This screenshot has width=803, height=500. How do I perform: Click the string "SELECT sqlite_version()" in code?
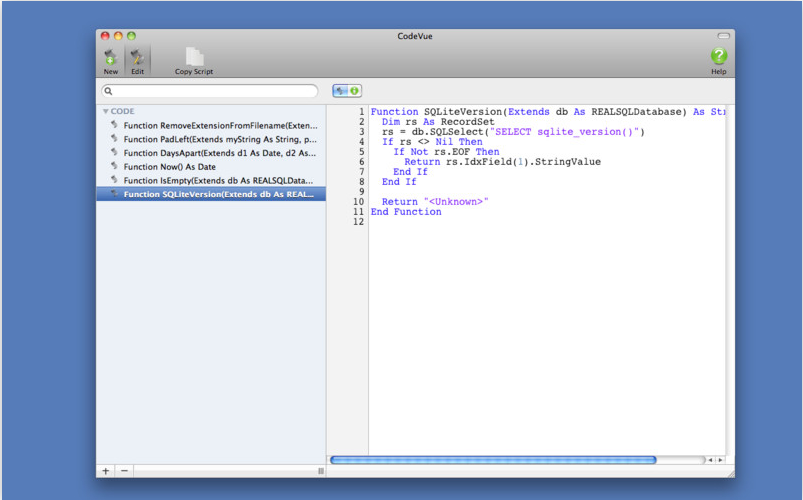pyautogui.click(x=564, y=132)
